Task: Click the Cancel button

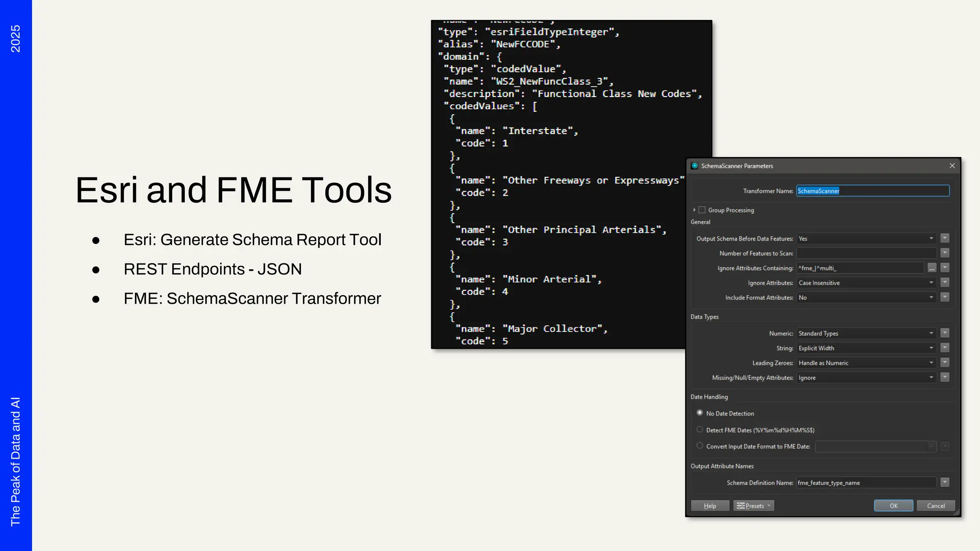Action: click(936, 506)
